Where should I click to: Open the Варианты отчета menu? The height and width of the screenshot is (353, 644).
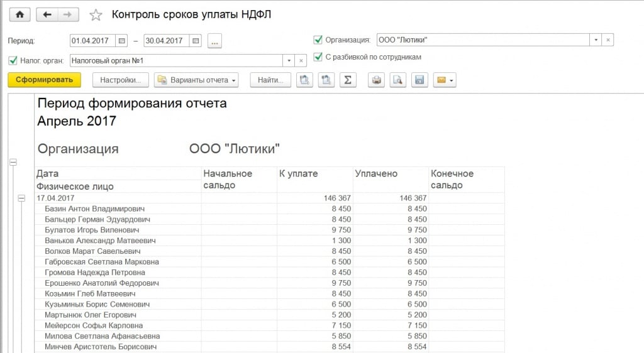[197, 80]
